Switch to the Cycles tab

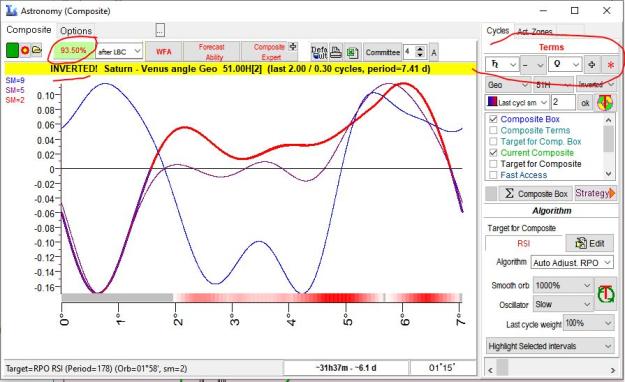497,31
